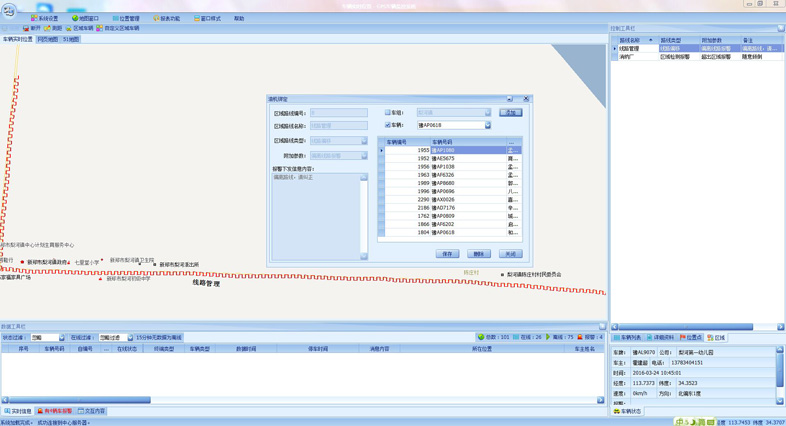
Task: Uncheck the 车辆 checkbox in dialog
Action: 388,125
